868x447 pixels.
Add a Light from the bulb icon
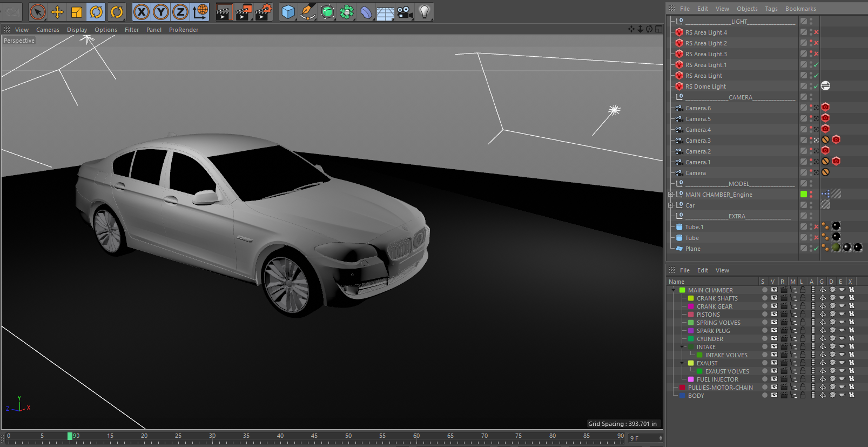(425, 12)
